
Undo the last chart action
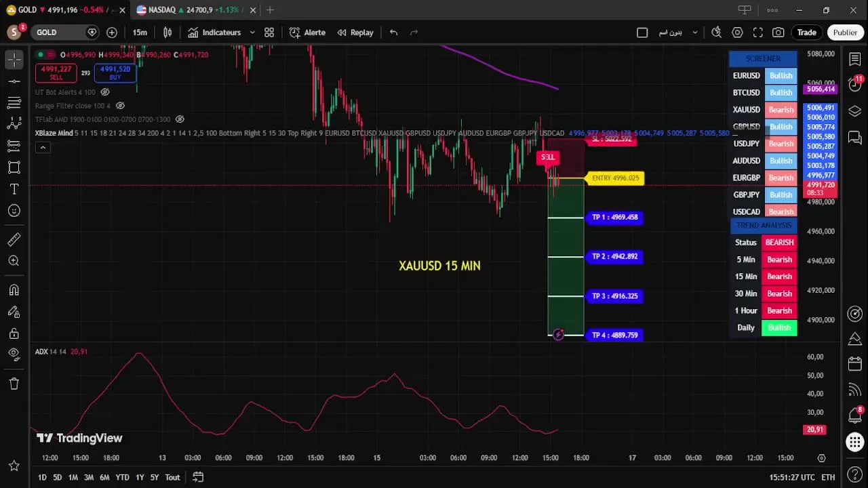(393, 33)
